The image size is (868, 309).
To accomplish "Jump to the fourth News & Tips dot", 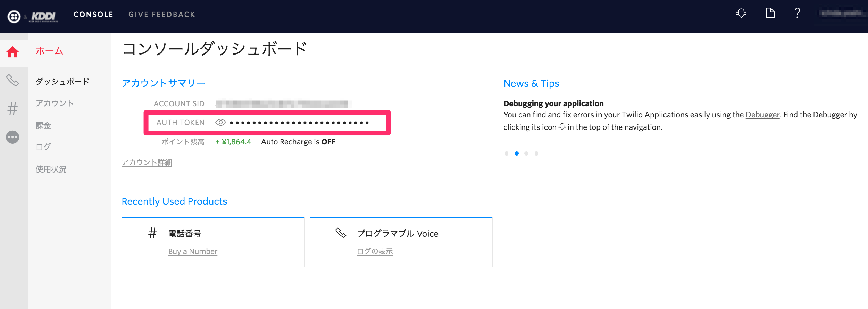I will (x=536, y=153).
